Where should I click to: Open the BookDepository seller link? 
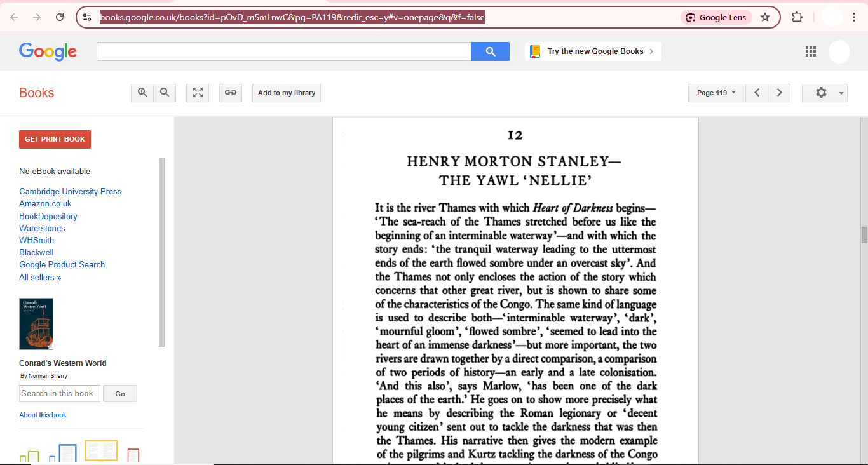(48, 216)
